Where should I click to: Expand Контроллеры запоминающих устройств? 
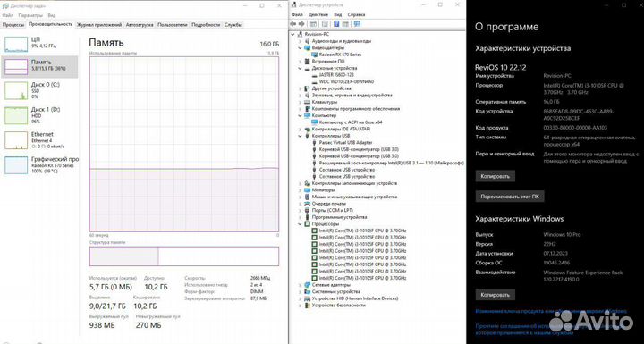(301, 183)
